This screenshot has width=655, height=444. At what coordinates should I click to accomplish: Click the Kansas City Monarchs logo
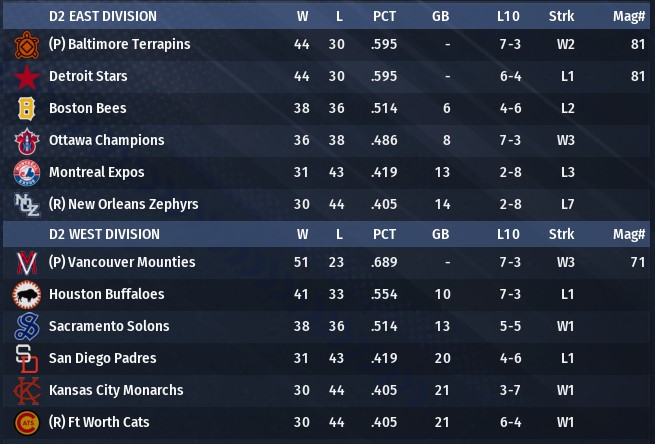point(26,391)
